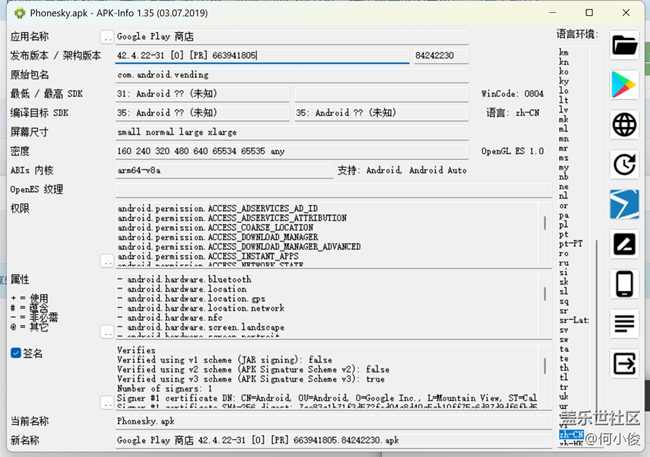Image resolution: width=650 pixels, height=457 pixels.
Task: Open the text info lines icon
Action: coord(625,323)
